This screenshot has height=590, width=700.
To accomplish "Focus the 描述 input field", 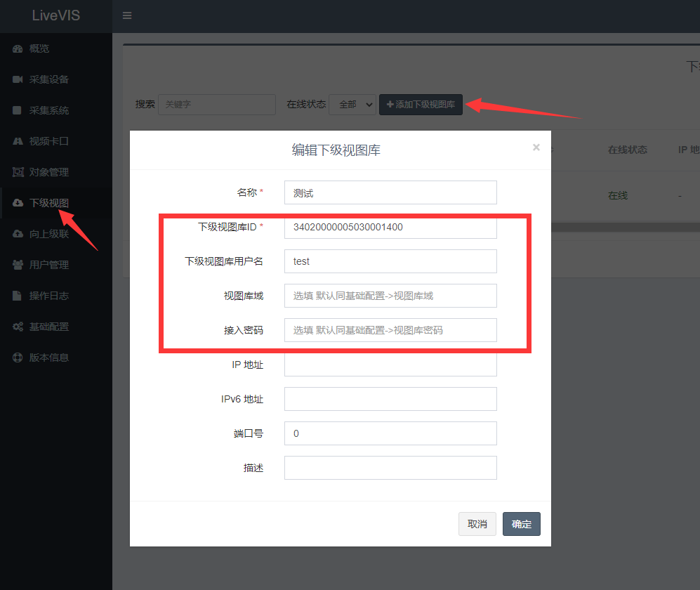I will coord(390,468).
